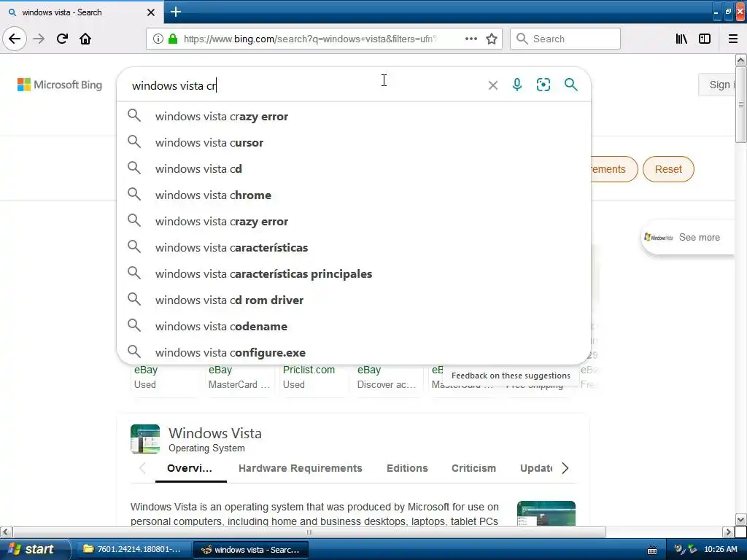Image resolution: width=747 pixels, height=560 pixels.
Task: Click the horizontal scrollbar left arrow
Action: [x=6, y=532]
